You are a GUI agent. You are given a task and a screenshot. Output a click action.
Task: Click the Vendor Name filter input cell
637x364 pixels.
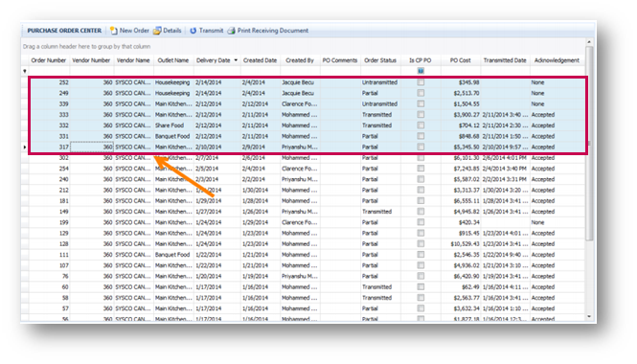[x=134, y=71]
